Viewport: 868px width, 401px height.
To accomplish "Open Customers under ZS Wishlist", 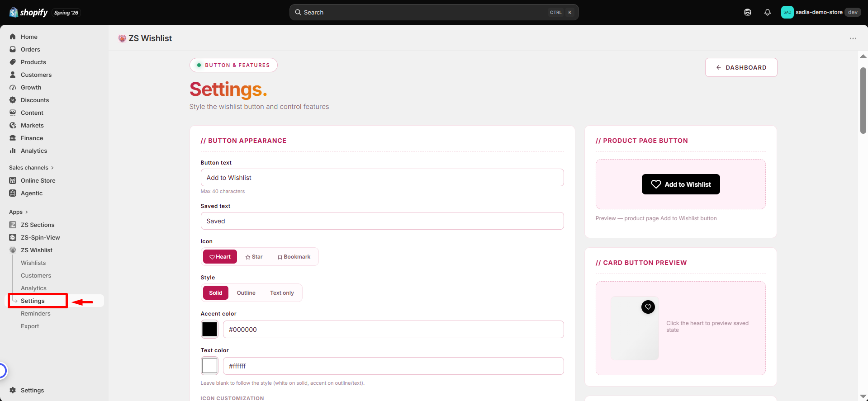I will (x=36, y=275).
